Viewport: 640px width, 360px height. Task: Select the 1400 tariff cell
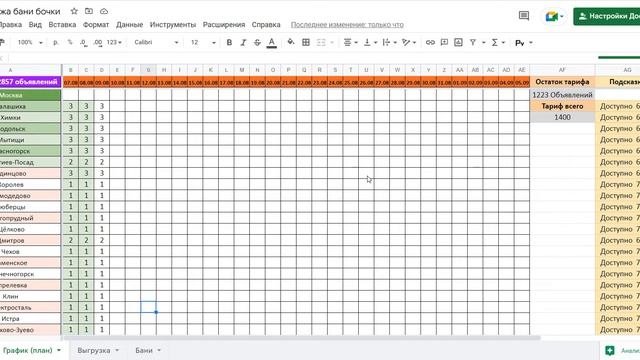562,117
